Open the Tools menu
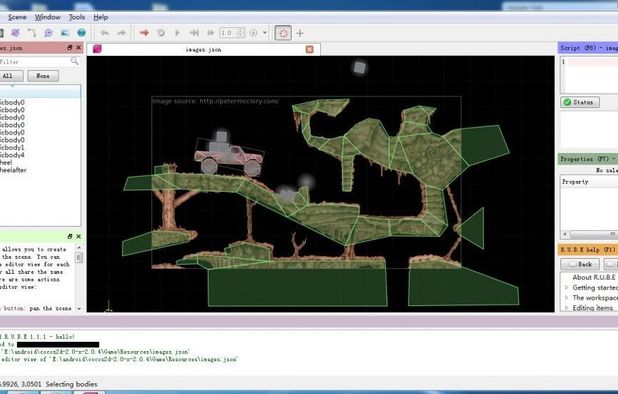Image resolution: width=618 pixels, height=394 pixels. click(76, 17)
